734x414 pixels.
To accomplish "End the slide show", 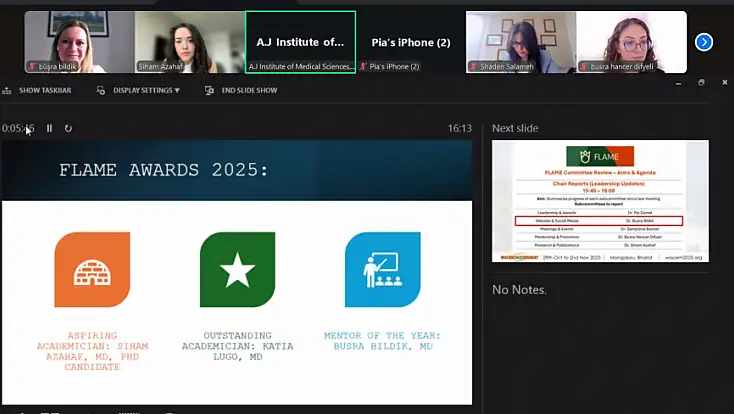I will coord(241,90).
